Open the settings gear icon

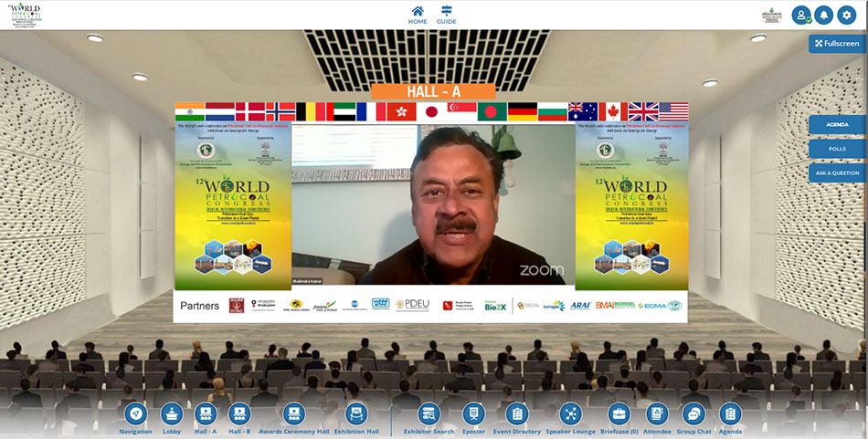(x=846, y=15)
